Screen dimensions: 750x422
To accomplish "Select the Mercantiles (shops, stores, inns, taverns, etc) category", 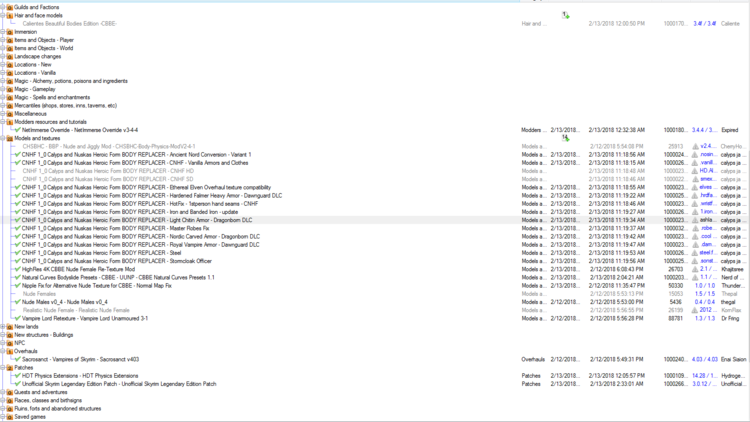I will 66,106.
